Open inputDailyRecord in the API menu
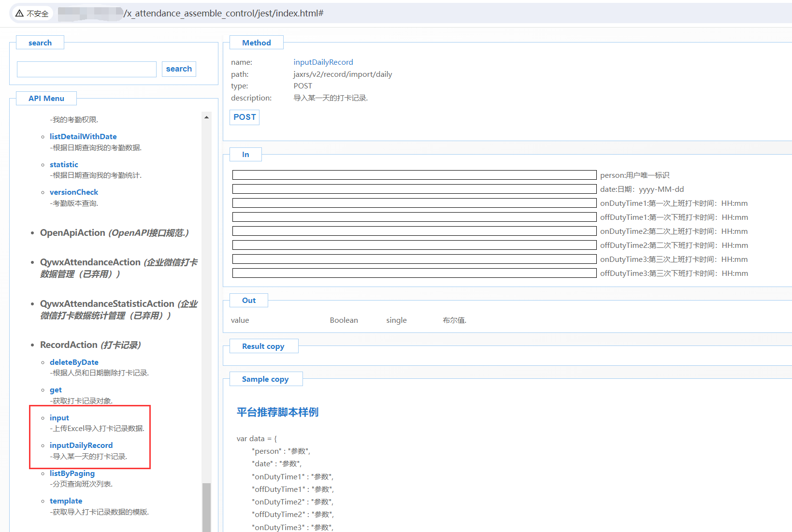Screen dimensions: 792x532 [81, 446]
